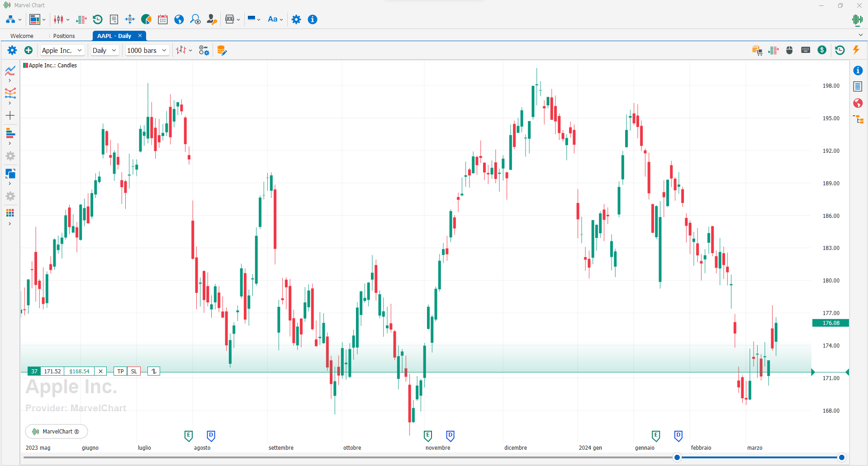The height and width of the screenshot is (466, 868).
Task: Close the AAPL - Daily tab
Action: (140, 36)
